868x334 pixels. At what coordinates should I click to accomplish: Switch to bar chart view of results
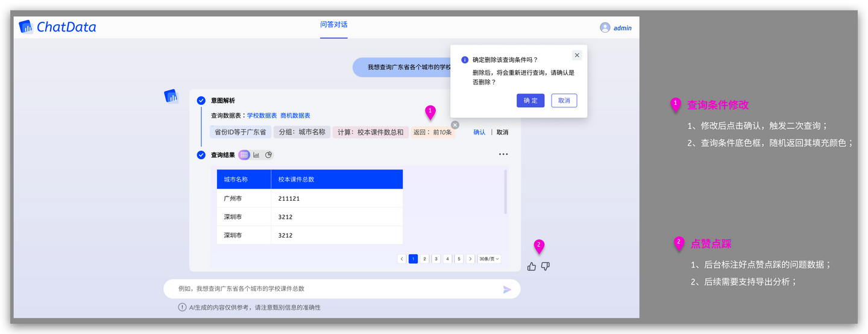(256, 155)
